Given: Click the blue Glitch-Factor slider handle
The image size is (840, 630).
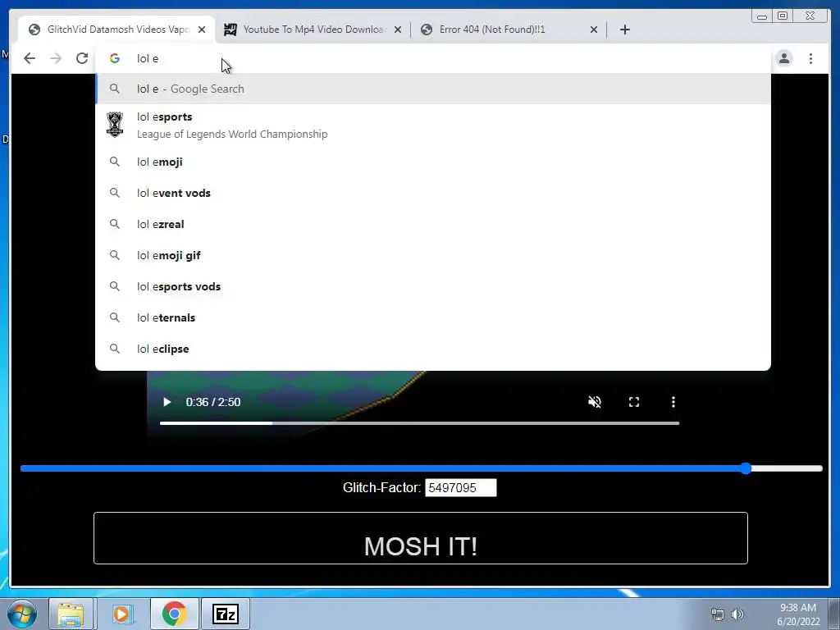Looking at the screenshot, I should 746,468.
